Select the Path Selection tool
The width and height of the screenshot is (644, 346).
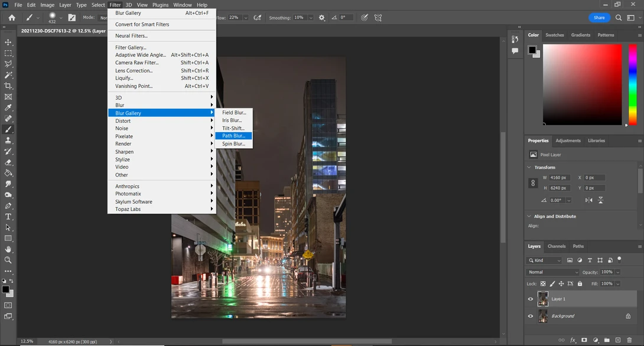(x=8, y=227)
